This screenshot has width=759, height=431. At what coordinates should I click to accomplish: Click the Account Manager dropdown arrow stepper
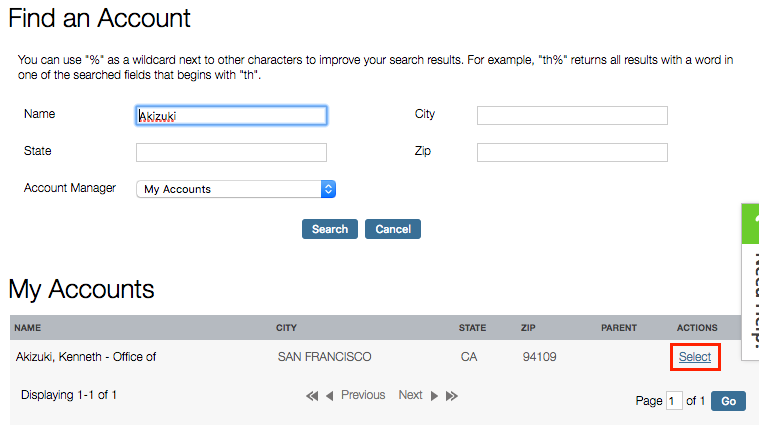328,189
